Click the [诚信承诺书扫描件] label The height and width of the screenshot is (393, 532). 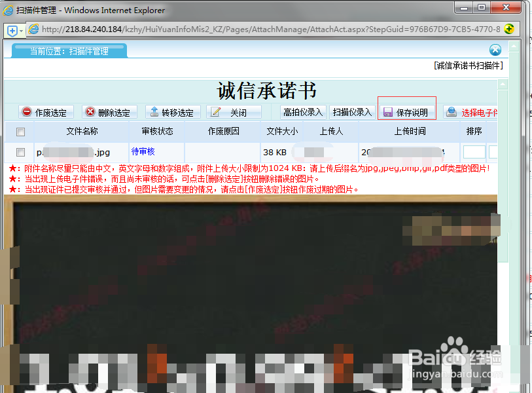[x=469, y=65]
